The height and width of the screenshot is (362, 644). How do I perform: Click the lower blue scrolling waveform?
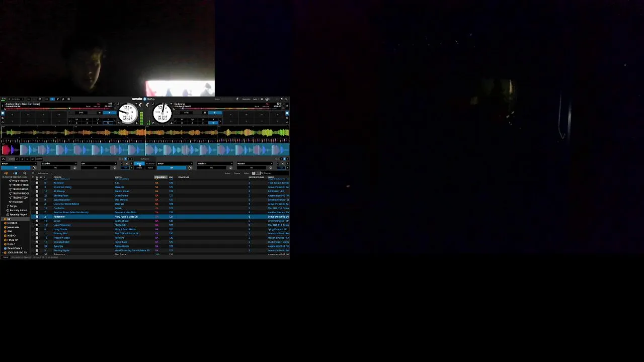click(x=145, y=150)
